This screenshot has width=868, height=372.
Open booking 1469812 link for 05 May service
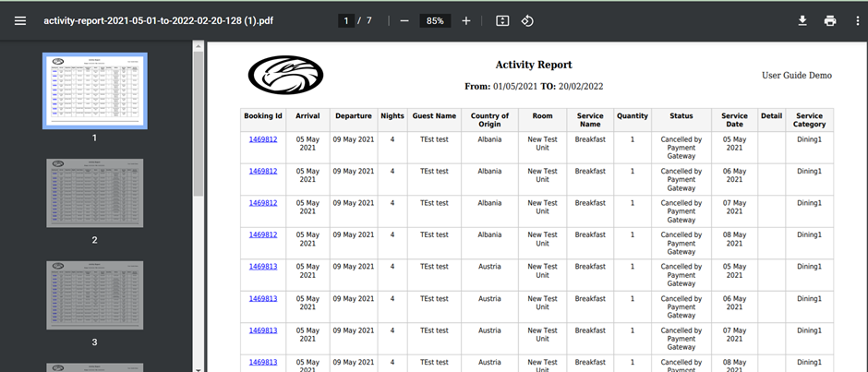[263, 139]
